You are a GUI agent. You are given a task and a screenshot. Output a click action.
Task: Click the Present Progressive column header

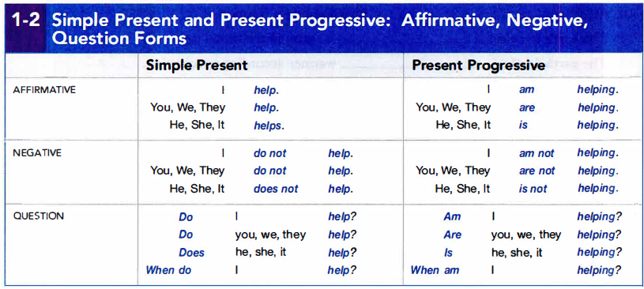[479, 66]
